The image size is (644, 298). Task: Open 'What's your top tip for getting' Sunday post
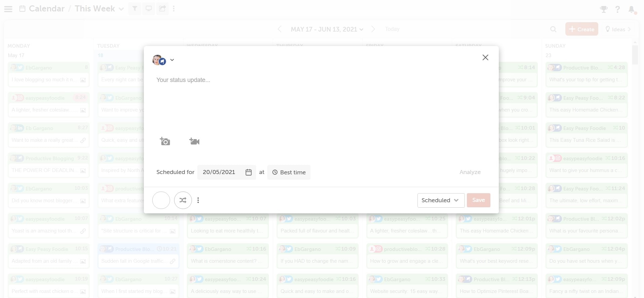[587, 74]
